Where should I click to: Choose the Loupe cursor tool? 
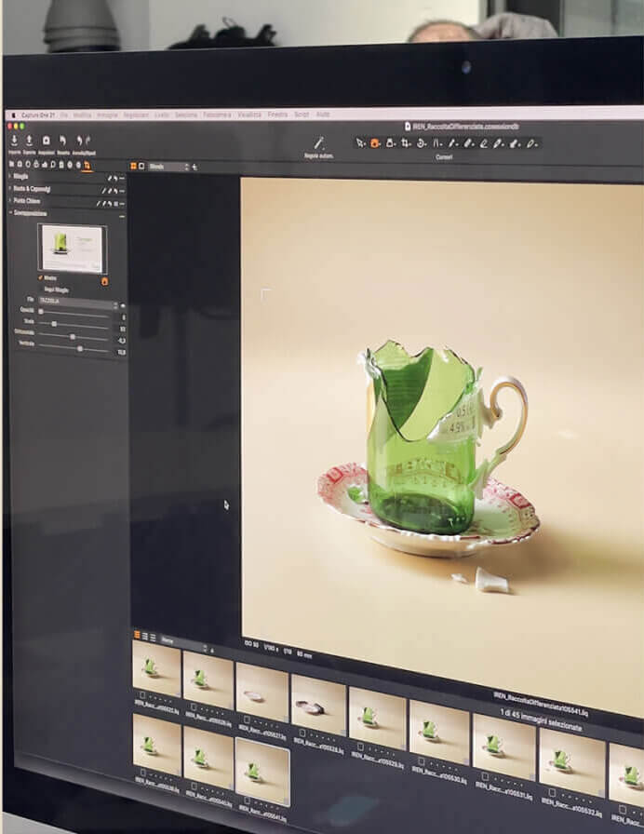point(390,143)
